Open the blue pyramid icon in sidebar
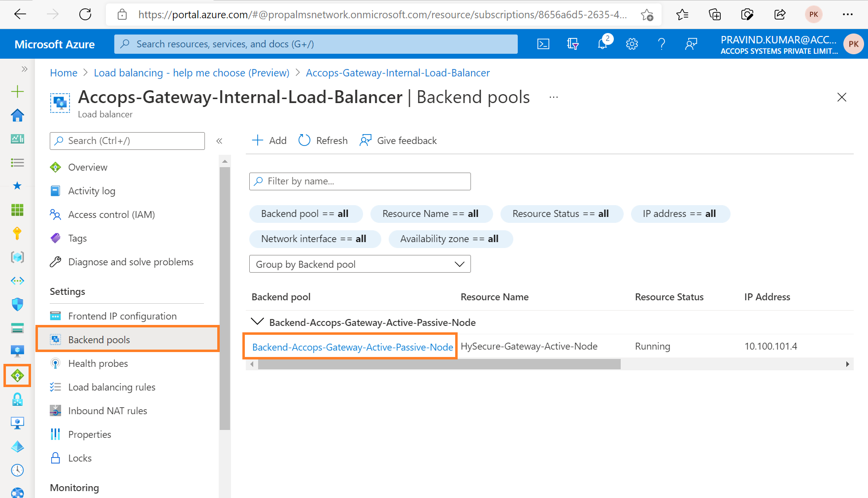The width and height of the screenshot is (868, 498). pyautogui.click(x=17, y=446)
